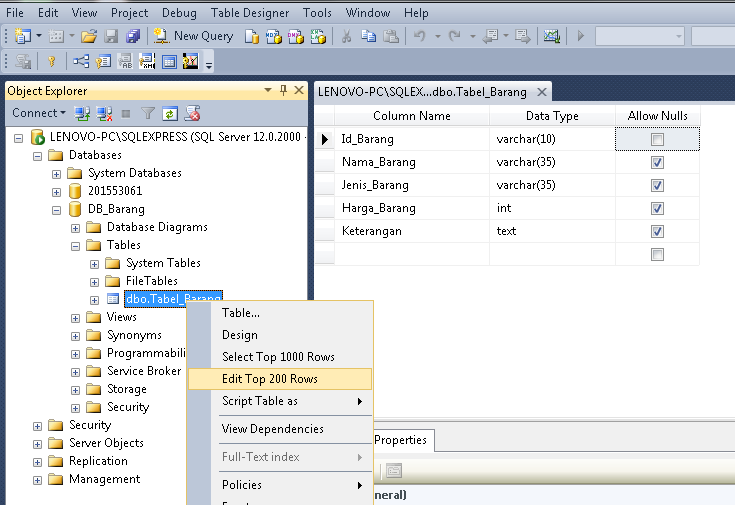Open the Table Designer menu
This screenshot has width=735, height=505.
click(x=250, y=13)
